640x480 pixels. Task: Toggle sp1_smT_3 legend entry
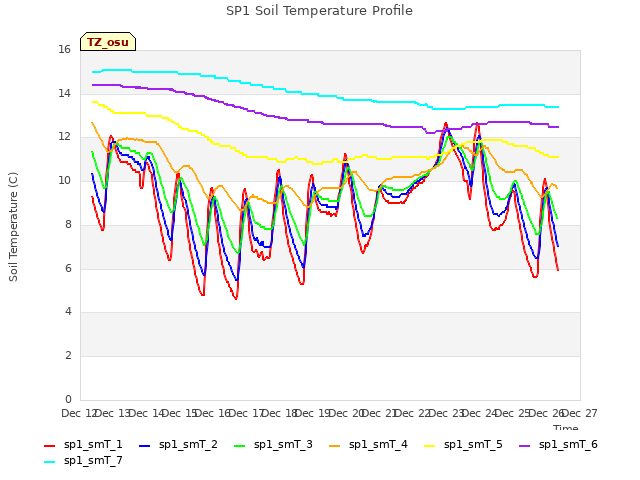[x=273, y=444]
